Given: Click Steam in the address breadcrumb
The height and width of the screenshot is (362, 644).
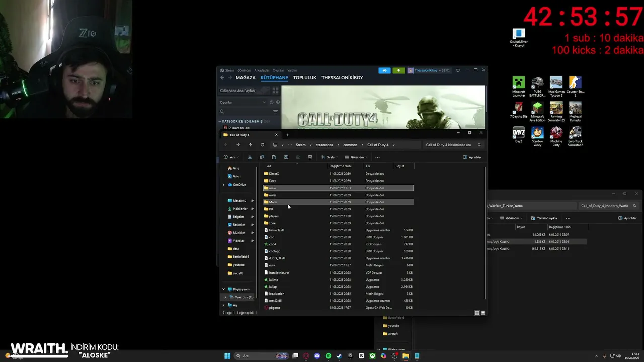Looking at the screenshot, I should 301,145.
